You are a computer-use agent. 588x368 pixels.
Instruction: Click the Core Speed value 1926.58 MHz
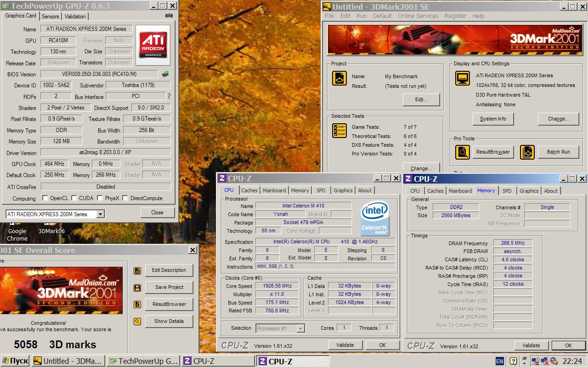[x=277, y=286]
